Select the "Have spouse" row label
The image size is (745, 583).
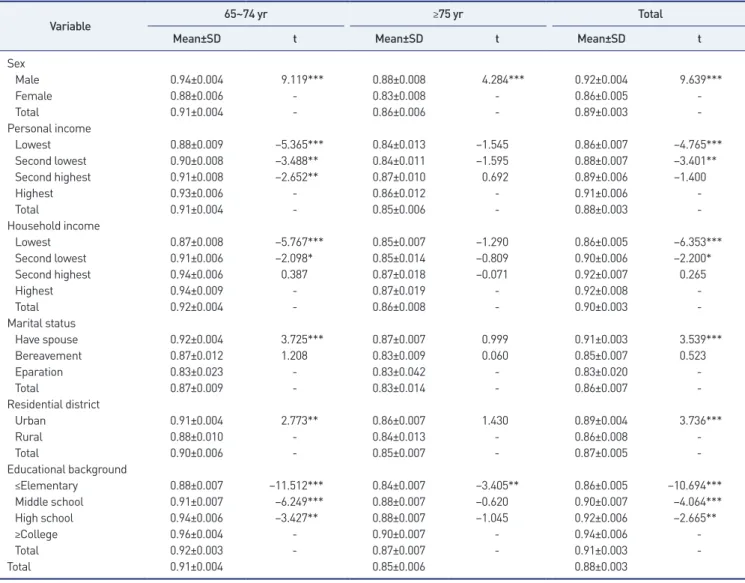point(46,340)
